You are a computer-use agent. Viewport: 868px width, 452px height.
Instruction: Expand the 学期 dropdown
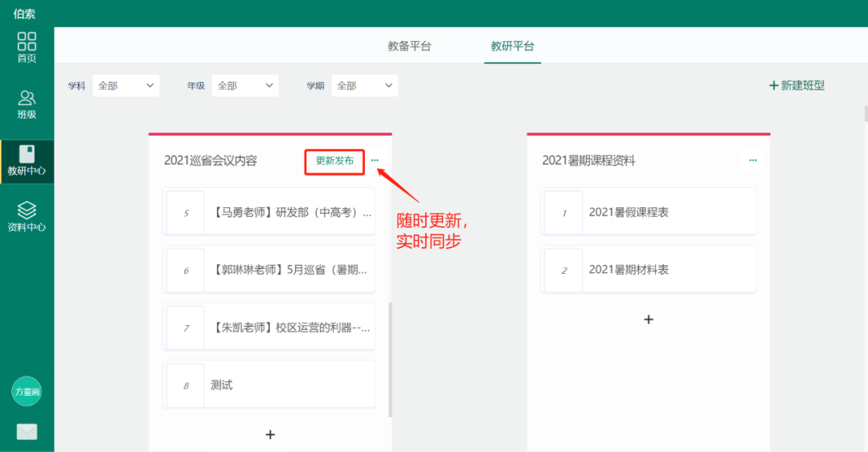click(x=365, y=86)
